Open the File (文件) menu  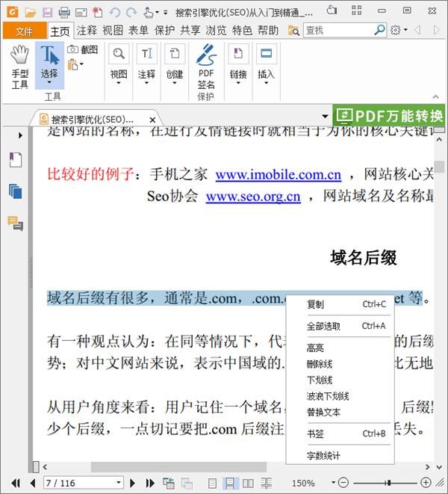[25, 31]
